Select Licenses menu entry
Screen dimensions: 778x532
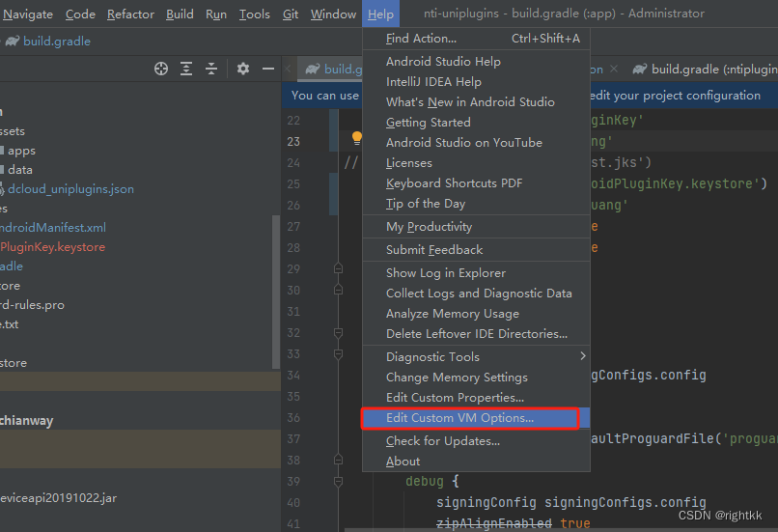pyautogui.click(x=476, y=163)
